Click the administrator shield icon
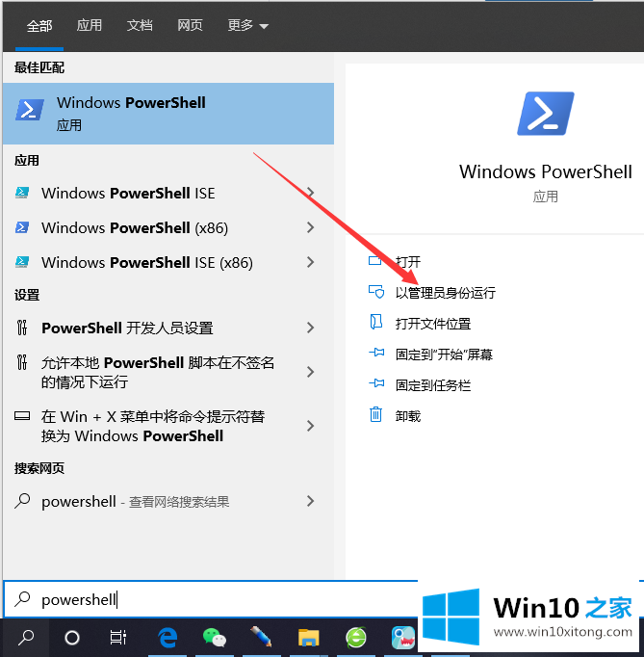Screen dimensions: 644x657 point(376,292)
